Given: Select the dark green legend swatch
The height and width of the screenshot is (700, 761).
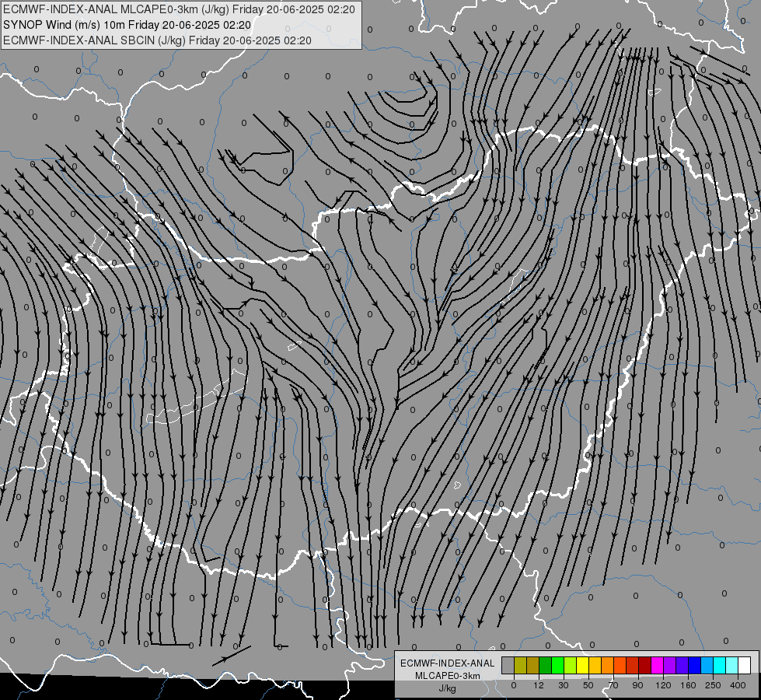Looking at the screenshot, I should click(x=545, y=665).
